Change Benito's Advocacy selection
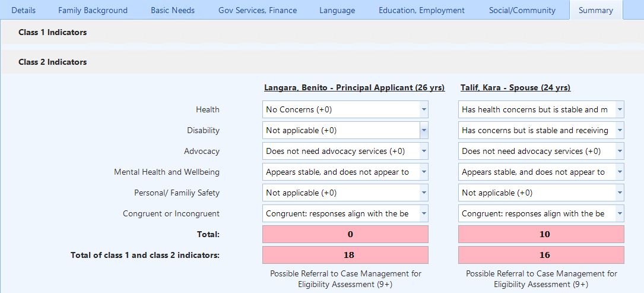The height and width of the screenshot is (293, 644). 345,151
